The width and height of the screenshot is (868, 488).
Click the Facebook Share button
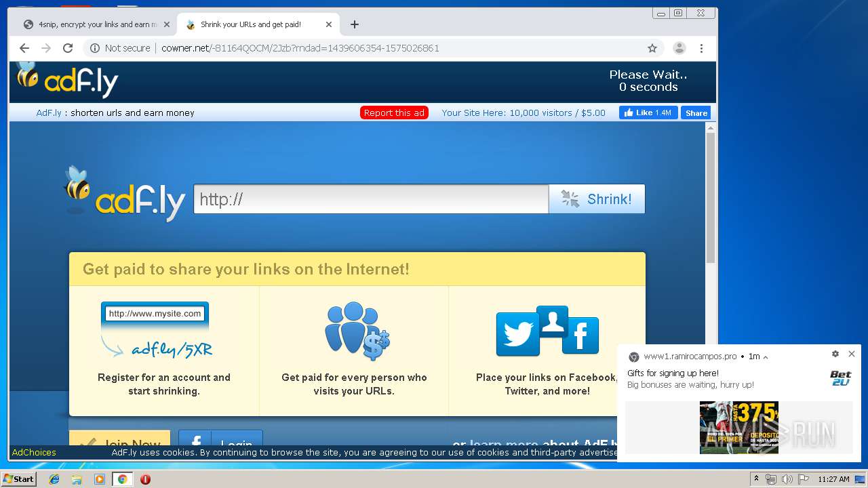coord(696,113)
